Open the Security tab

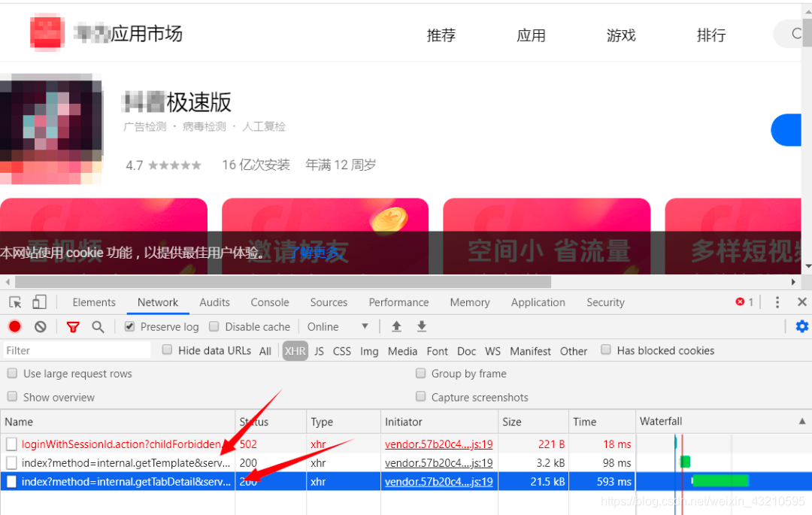pyautogui.click(x=605, y=302)
